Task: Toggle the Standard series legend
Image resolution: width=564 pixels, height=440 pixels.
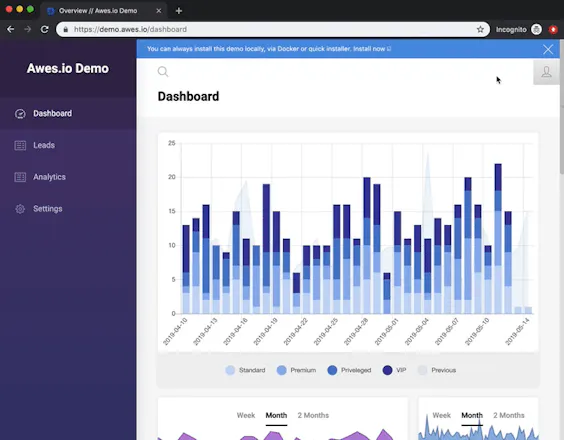Action: 245,370
